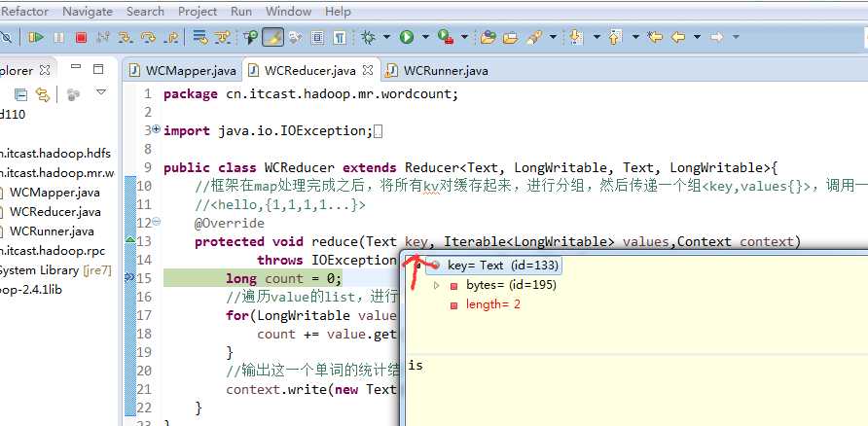
Task: Click the override marker on line 13
Action: pyautogui.click(x=129, y=239)
